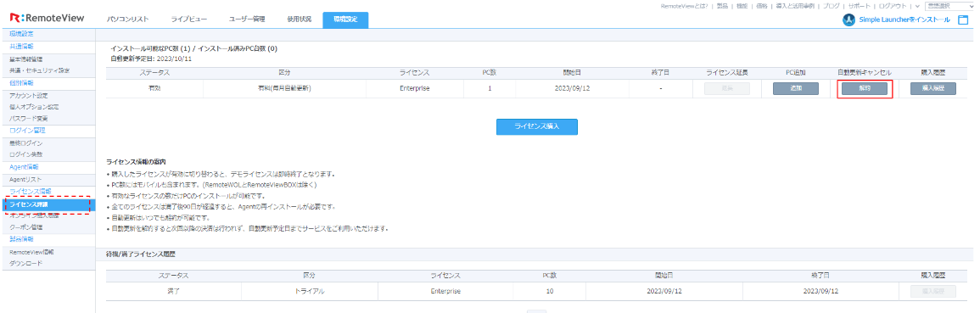
Task: Open 最終ログイン sidebar item
Action: pos(25,143)
